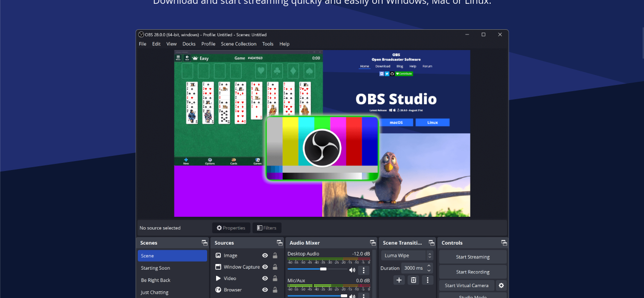Click Forum link on OBS site
The height and width of the screenshot is (298, 644).
pyautogui.click(x=427, y=66)
